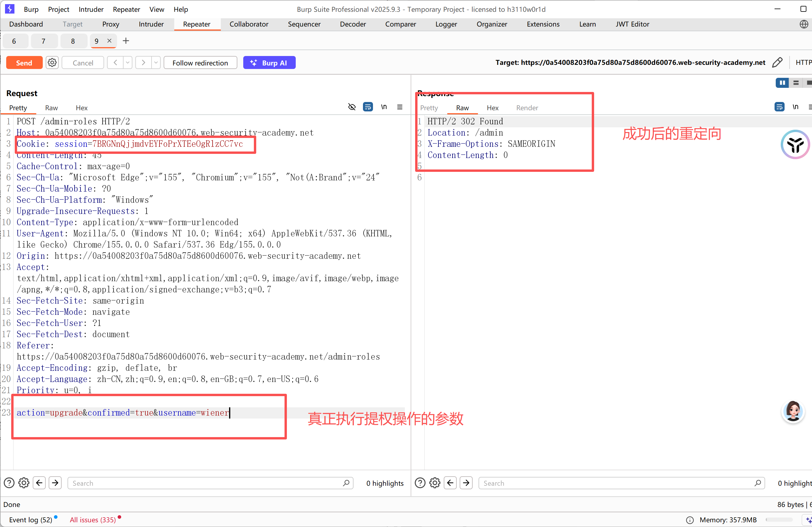
Task: Go to next match in Response search
Action: coord(466,483)
